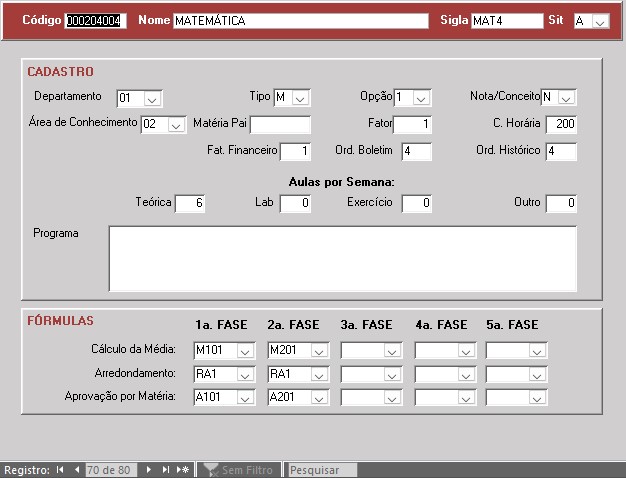The image size is (626, 478).
Task: Click the Outro weekly classes field
Action: tap(561, 203)
